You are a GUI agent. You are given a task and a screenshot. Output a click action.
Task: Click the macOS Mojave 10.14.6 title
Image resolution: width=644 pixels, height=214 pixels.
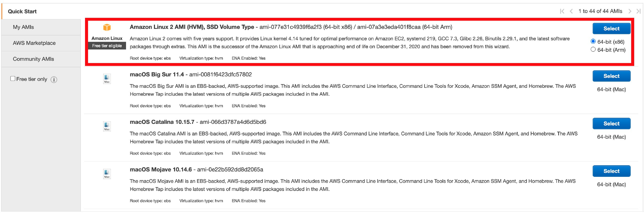(161, 169)
